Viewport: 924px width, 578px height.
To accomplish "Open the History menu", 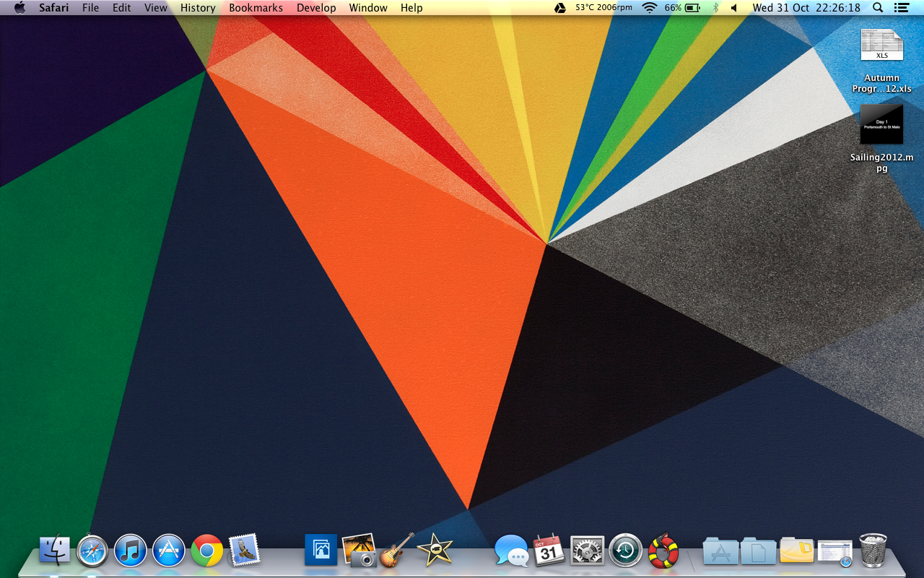I will 198,8.
